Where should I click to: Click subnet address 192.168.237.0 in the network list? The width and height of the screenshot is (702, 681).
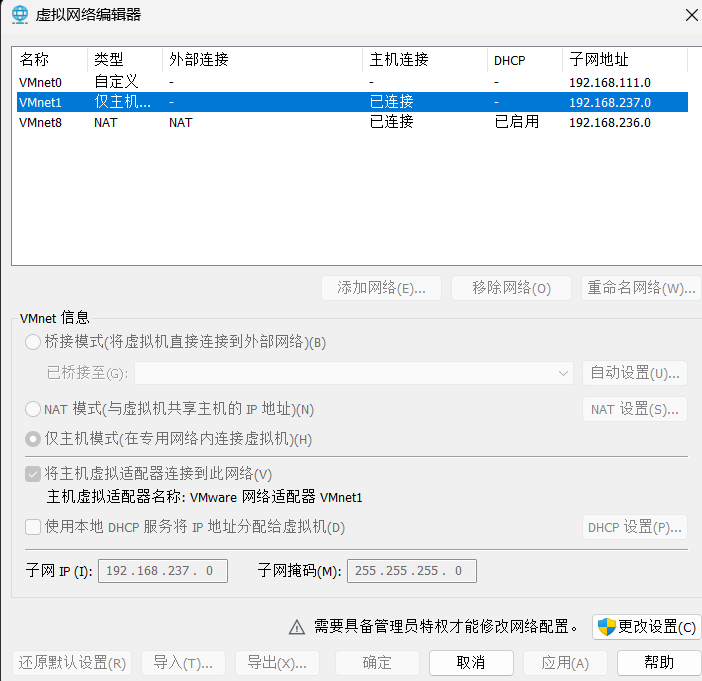[x=610, y=103]
